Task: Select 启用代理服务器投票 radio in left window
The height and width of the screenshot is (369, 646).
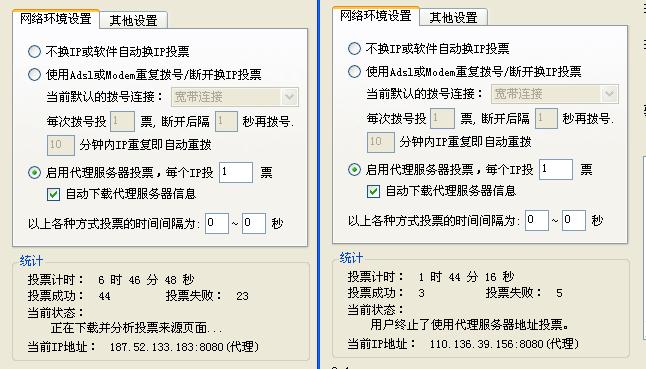Action: click(35, 173)
